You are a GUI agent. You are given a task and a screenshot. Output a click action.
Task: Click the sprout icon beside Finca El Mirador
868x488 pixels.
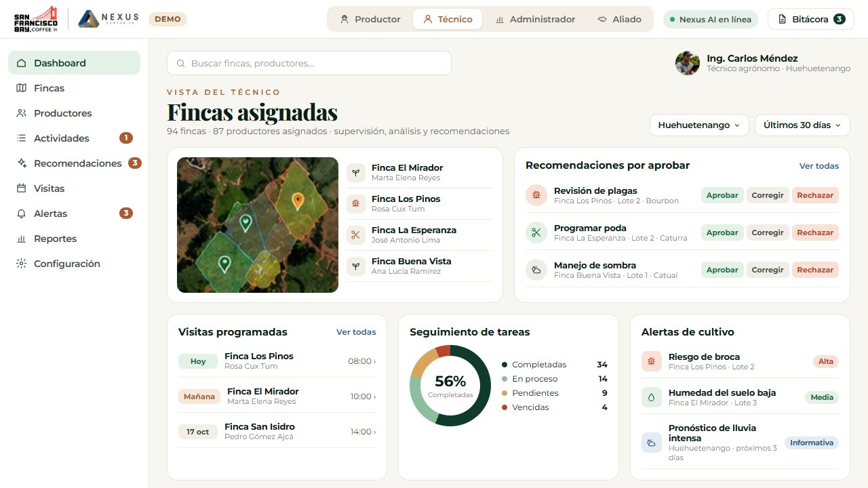click(x=356, y=173)
